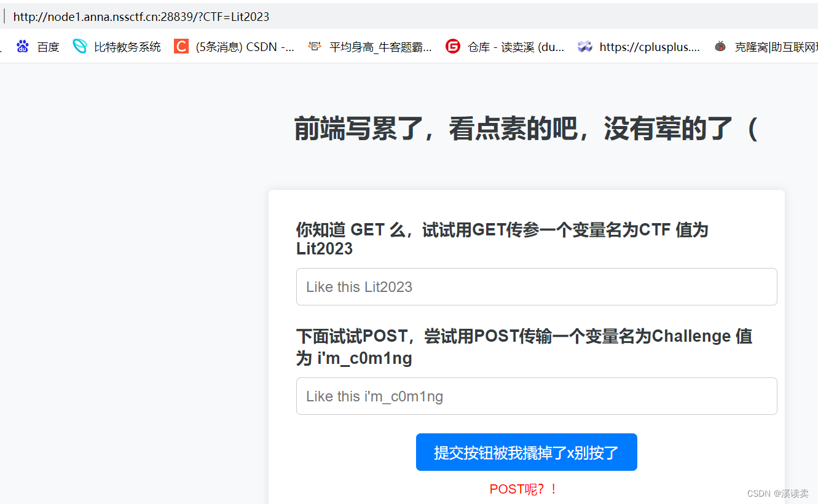Open the 平均身高_牛客题霸 bookmark

click(380, 47)
